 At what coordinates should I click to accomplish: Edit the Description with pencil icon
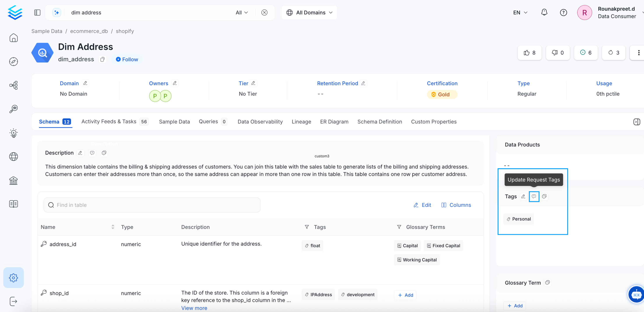click(x=80, y=153)
